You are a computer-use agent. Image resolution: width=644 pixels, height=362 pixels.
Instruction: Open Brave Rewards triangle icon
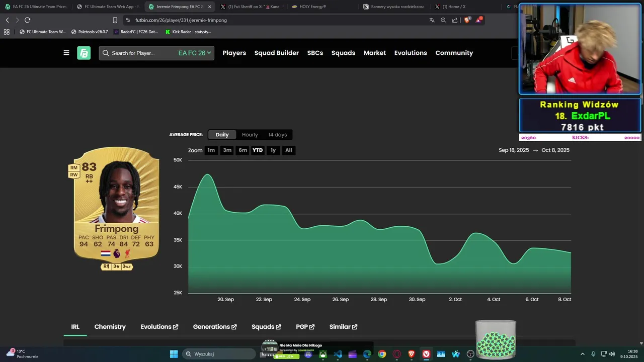(479, 20)
